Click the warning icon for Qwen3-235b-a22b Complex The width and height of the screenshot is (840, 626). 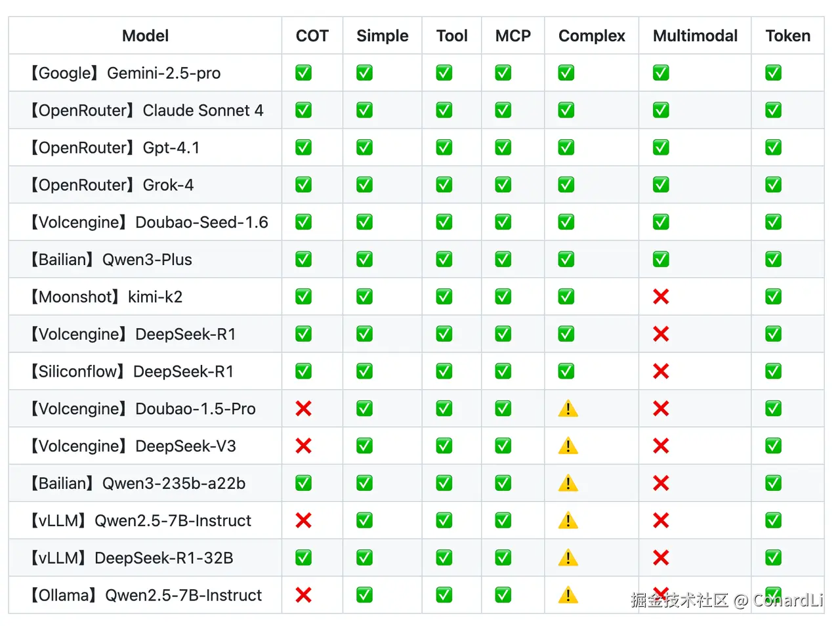pos(568,484)
